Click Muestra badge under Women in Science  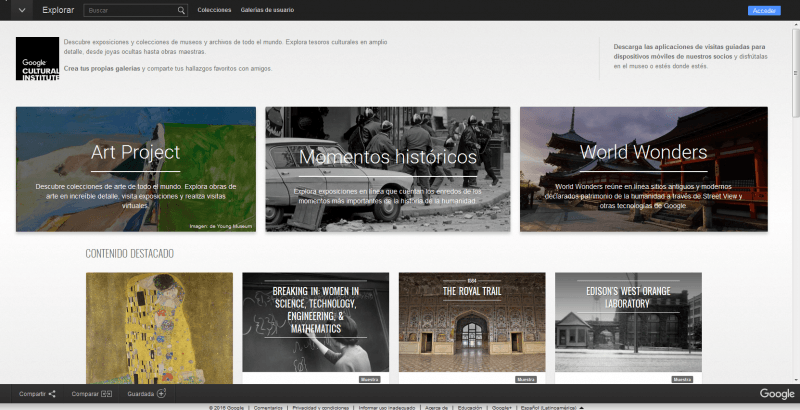pyautogui.click(x=369, y=379)
